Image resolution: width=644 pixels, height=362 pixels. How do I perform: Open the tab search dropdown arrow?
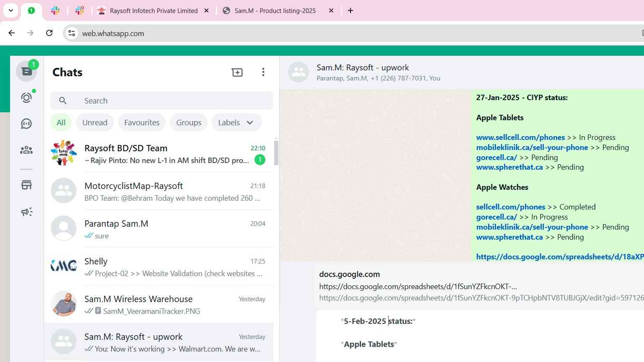(x=10, y=10)
